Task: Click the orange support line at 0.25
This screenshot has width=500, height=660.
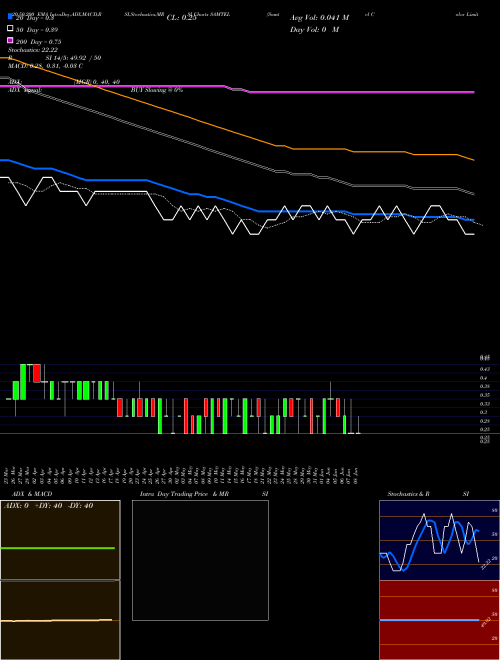Action: (x=250, y=434)
